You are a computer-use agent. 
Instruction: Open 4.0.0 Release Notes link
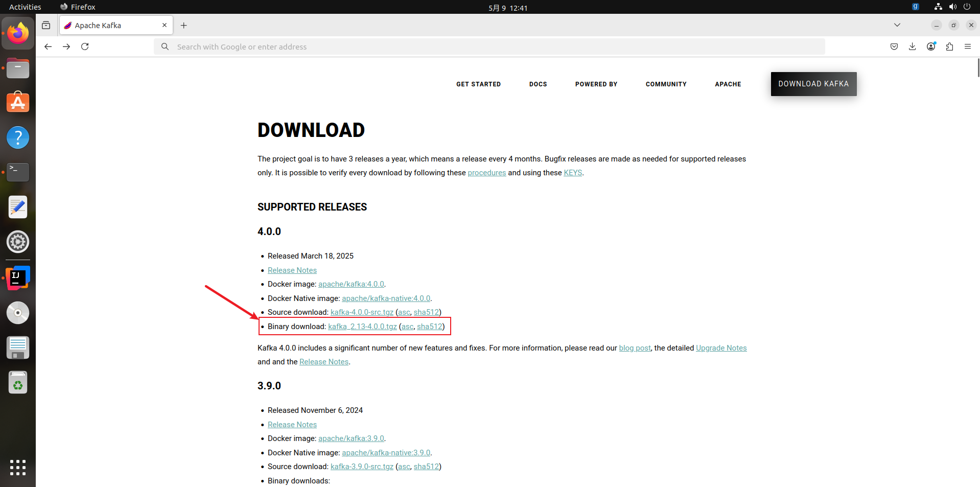[292, 270]
